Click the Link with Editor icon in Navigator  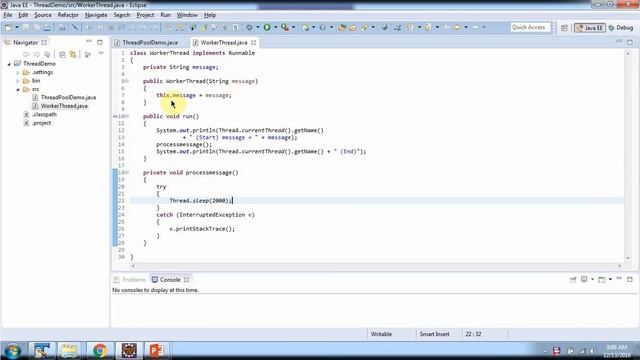tap(73, 54)
